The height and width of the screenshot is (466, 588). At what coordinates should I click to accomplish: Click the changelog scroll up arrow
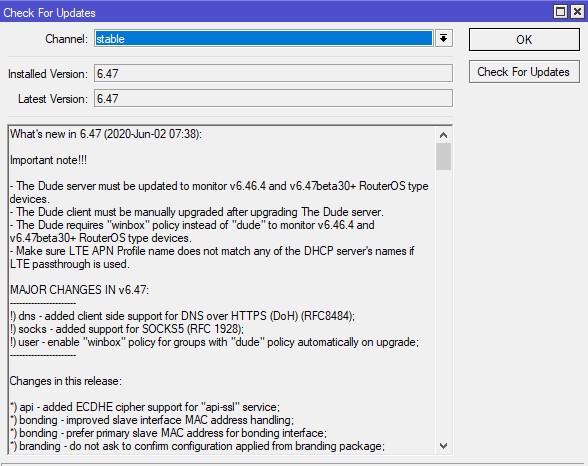pos(444,135)
